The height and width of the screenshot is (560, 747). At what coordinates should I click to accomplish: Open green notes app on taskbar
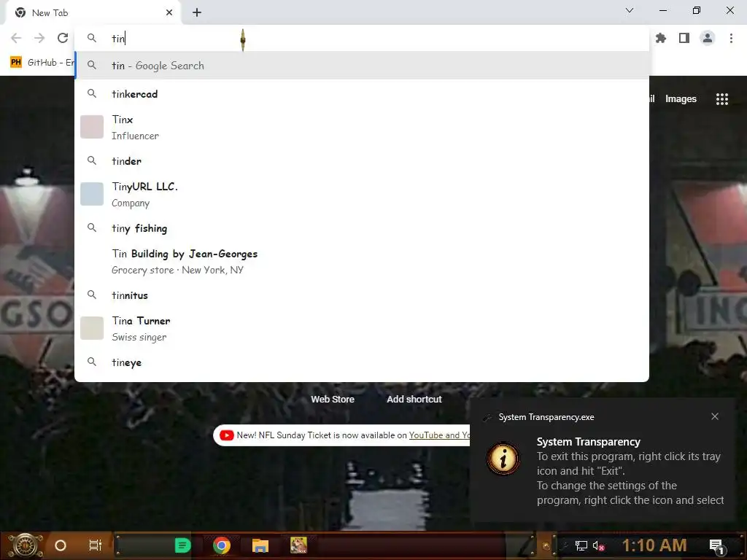point(182,545)
